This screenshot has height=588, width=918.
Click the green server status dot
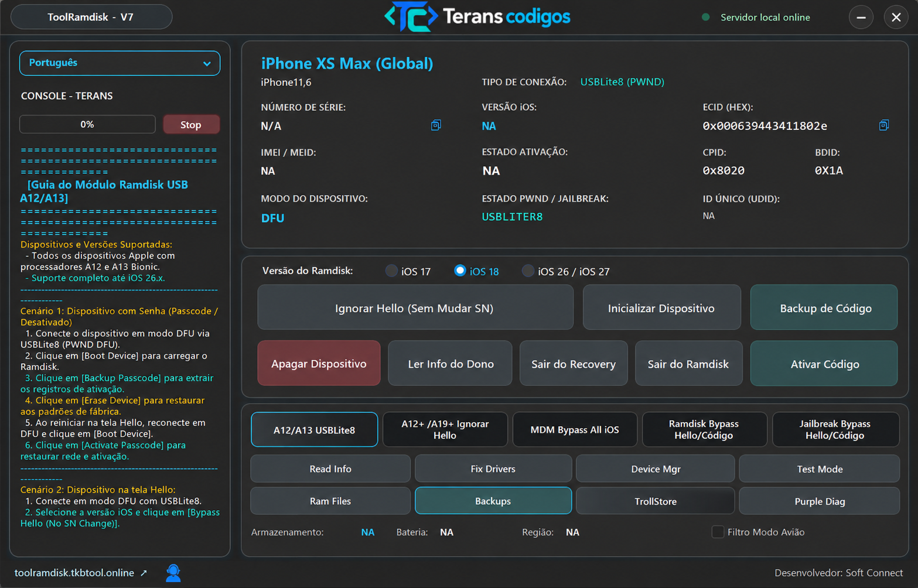pos(706,17)
